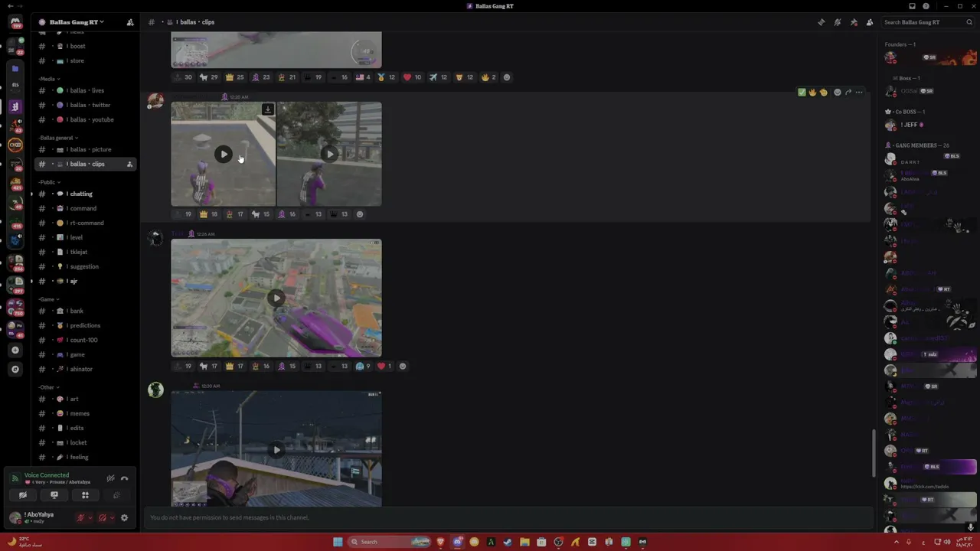Toggle the member list icon in header
This screenshot has width=980, height=551.
click(870, 22)
